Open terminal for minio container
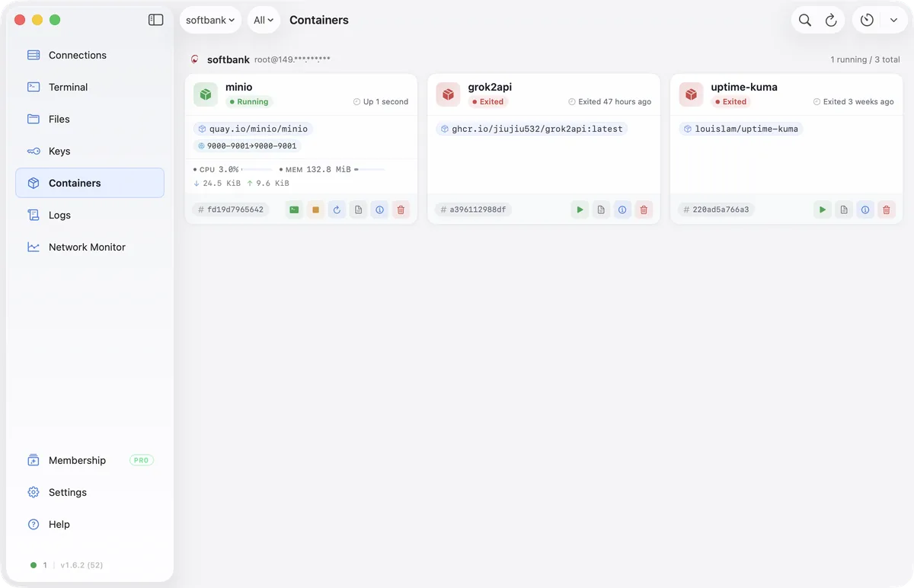This screenshot has height=588, width=914. [x=294, y=209]
